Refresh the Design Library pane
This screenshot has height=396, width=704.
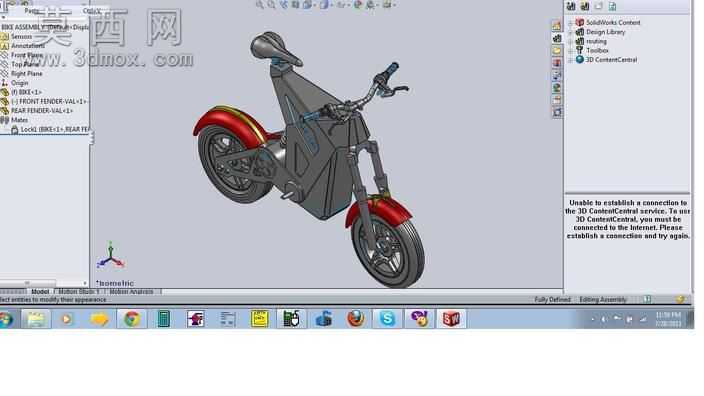tap(612, 6)
